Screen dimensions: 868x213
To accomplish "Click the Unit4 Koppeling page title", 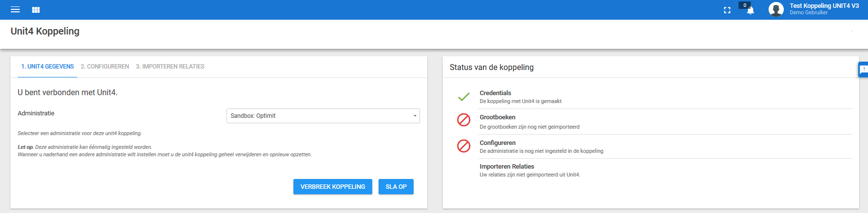I will pyautogui.click(x=45, y=31).
